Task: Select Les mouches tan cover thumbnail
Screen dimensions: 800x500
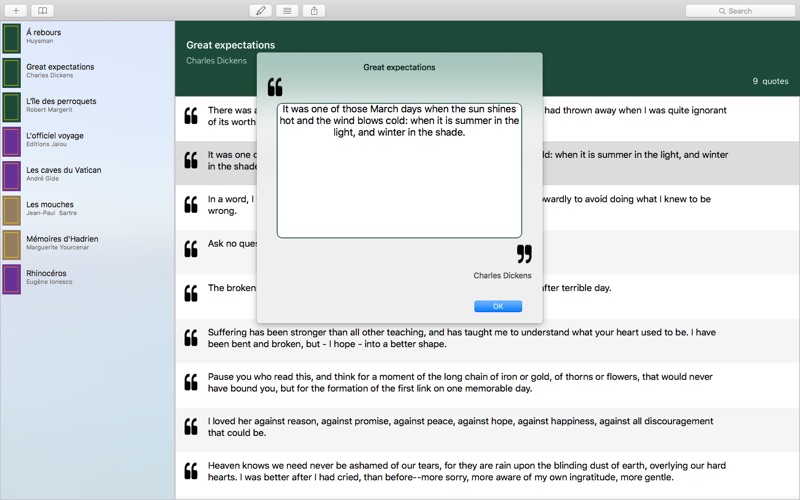Action: (11, 210)
